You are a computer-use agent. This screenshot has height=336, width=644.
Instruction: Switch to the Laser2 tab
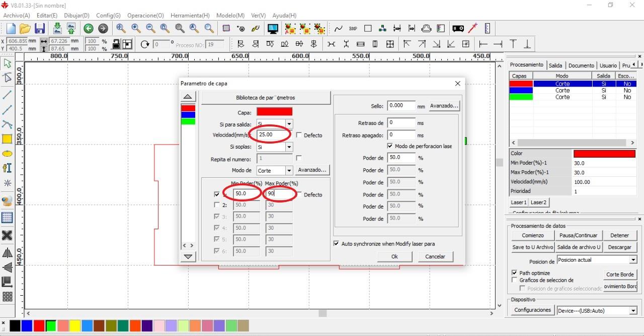538,202
